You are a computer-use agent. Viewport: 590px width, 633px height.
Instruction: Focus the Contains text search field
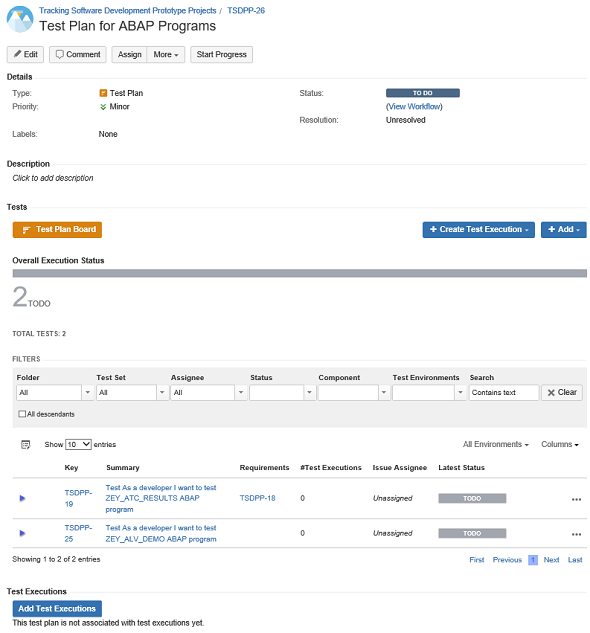(504, 392)
